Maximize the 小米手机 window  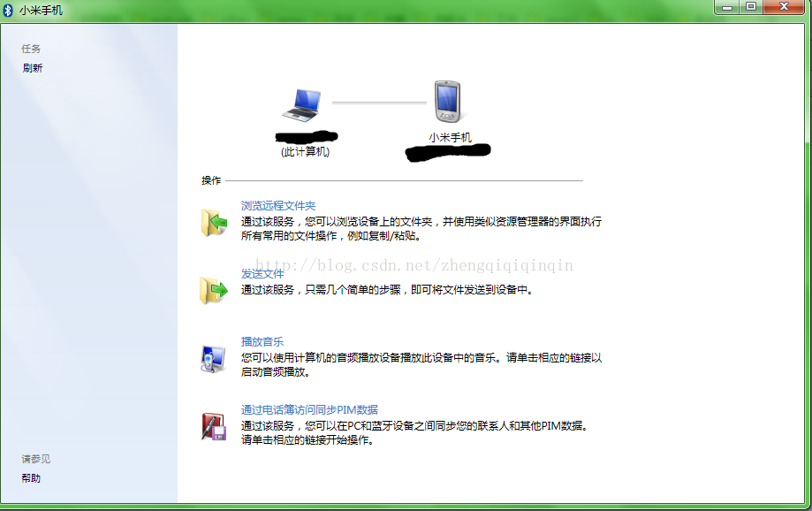(751, 7)
